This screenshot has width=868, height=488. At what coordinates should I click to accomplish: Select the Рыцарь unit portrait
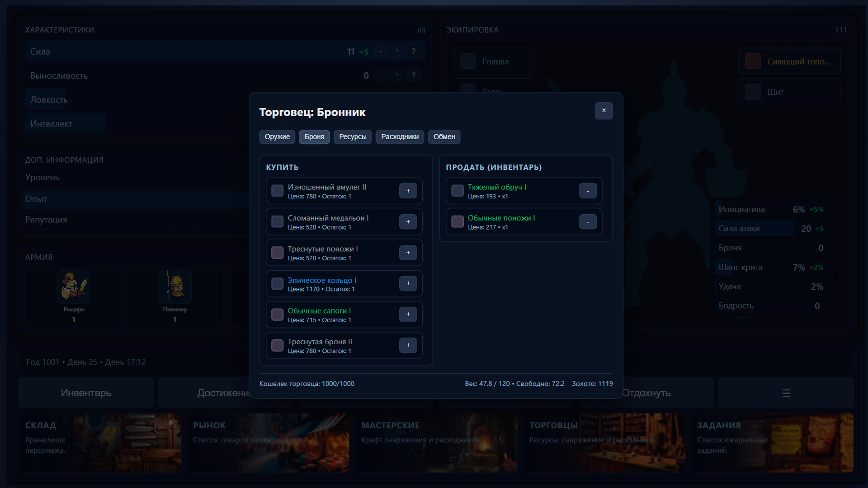[x=73, y=286]
